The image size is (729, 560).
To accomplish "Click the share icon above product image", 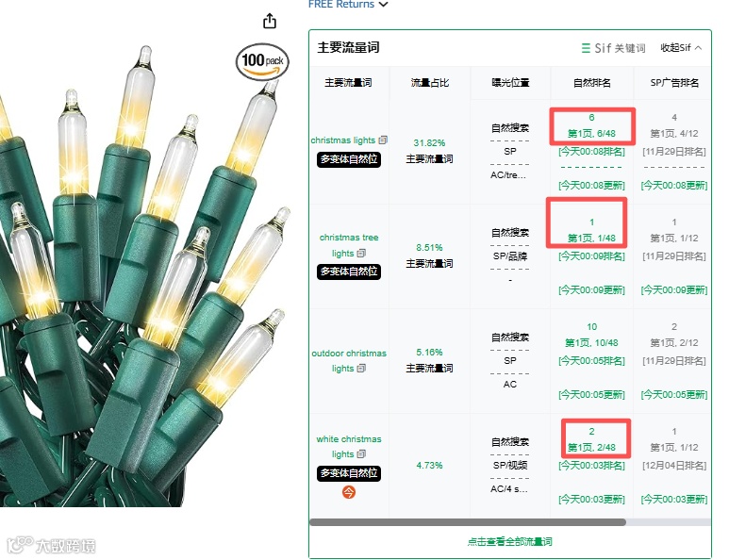I will [270, 21].
